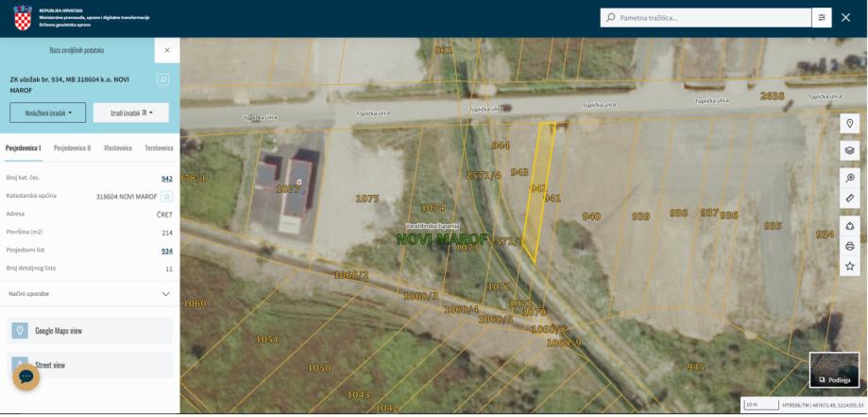868x417 pixels.
Task: Click parcel label 945 on the map
Action: tap(696, 367)
